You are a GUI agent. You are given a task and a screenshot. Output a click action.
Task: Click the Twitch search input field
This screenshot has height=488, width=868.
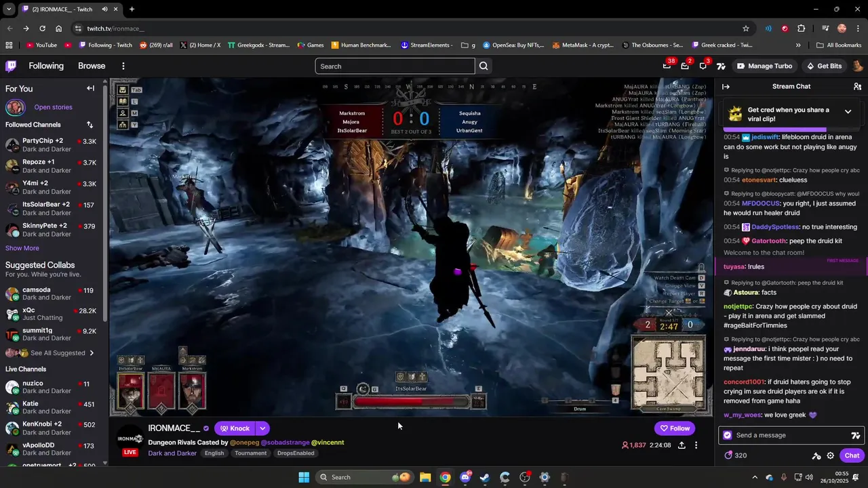[x=395, y=66]
